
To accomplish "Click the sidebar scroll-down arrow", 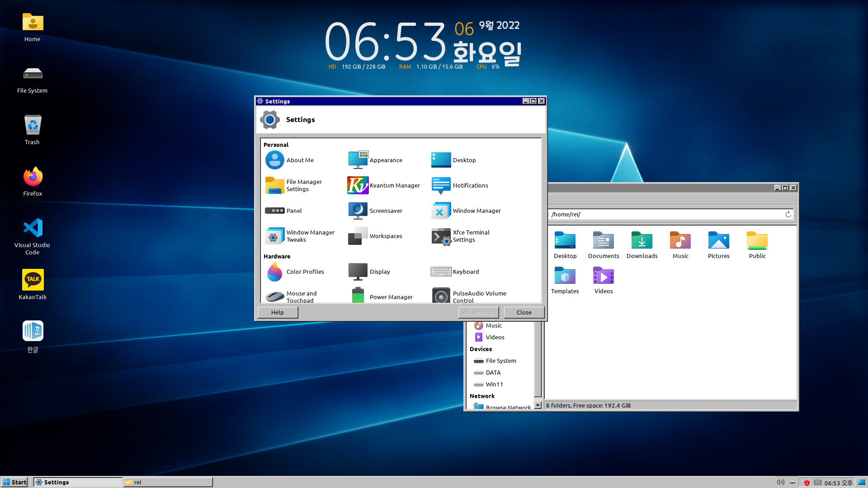I will [538, 405].
